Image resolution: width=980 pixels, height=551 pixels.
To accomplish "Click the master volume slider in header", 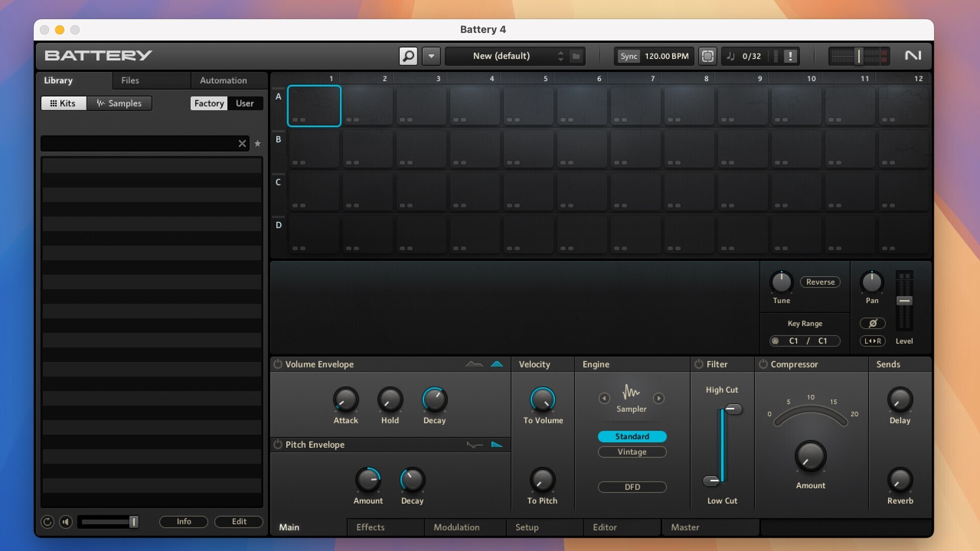I will [859, 56].
